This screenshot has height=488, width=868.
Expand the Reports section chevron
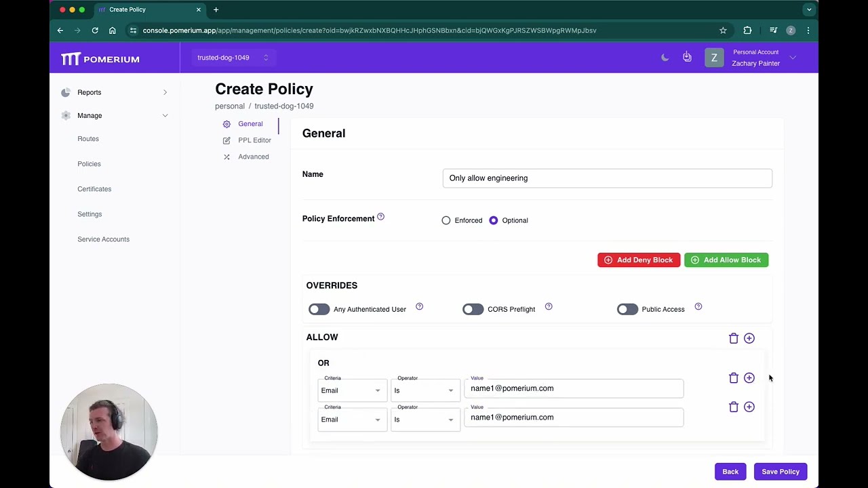[x=165, y=92]
